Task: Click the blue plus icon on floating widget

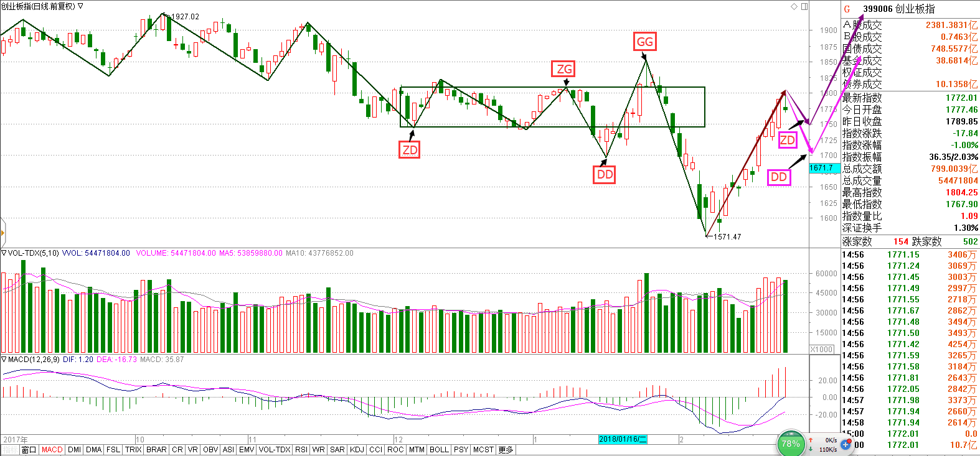Action: point(846,444)
